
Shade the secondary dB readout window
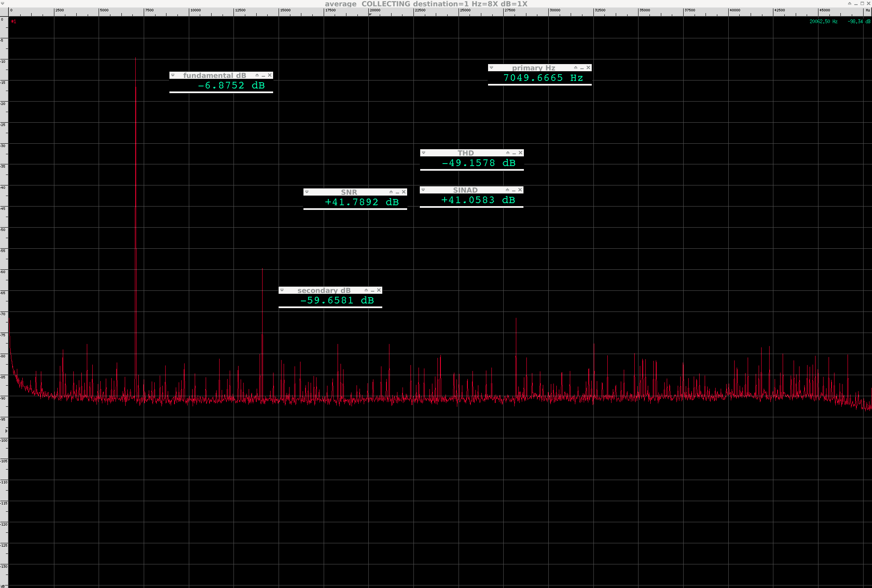point(366,290)
